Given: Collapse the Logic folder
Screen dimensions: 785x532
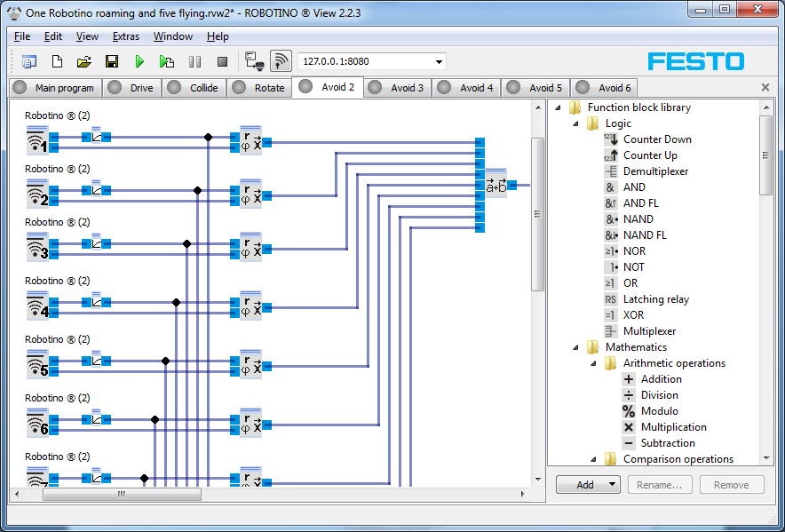Looking at the screenshot, I should [575, 123].
